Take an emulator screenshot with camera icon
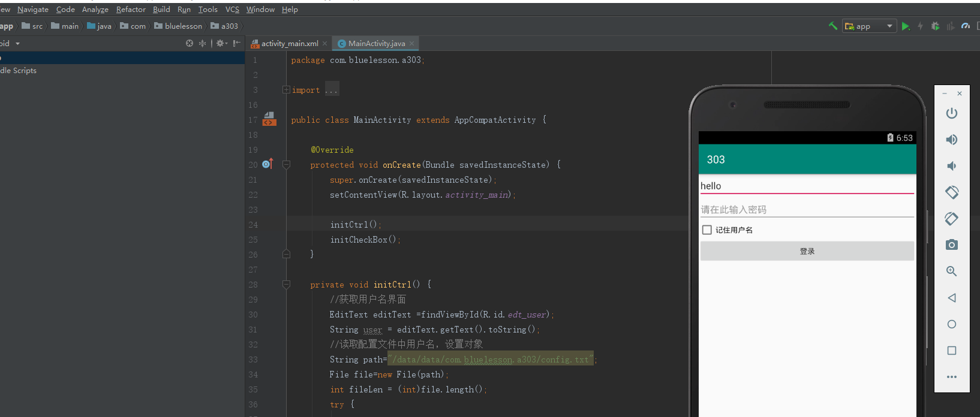980x417 pixels. [x=952, y=245]
